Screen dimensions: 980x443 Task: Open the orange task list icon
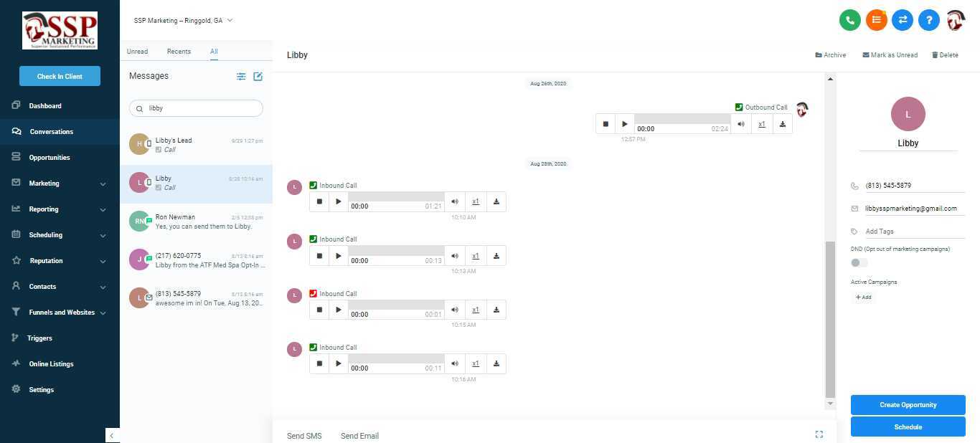point(876,20)
